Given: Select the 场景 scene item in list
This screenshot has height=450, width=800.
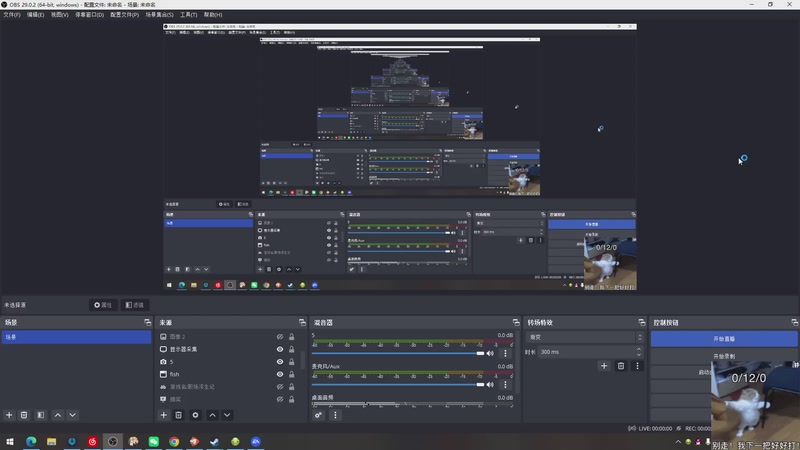Looking at the screenshot, I should click(77, 337).
